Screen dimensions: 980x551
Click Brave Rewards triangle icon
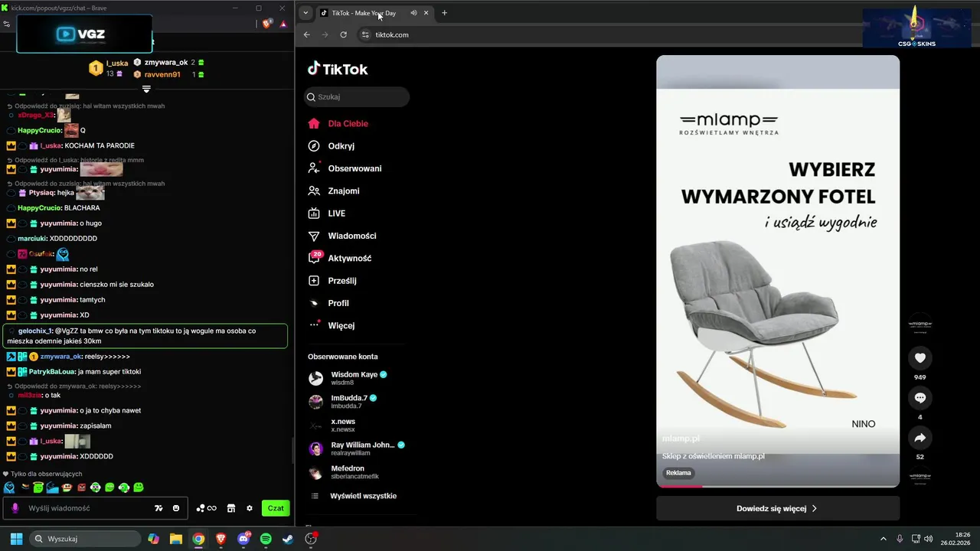pos(283,24)
